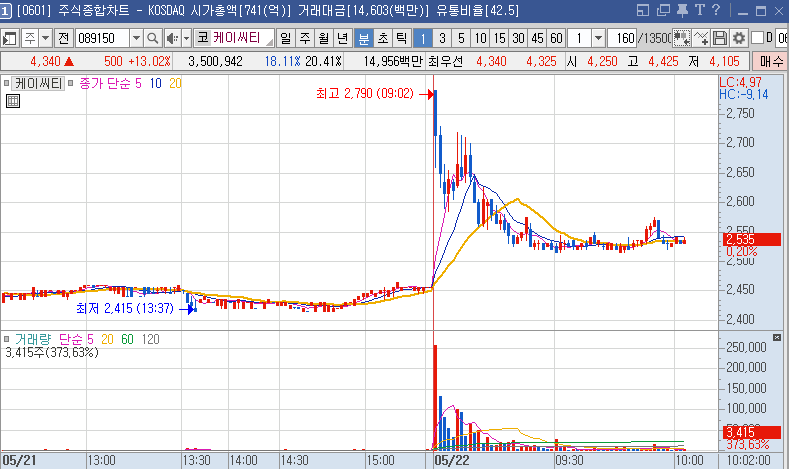Click the bar count field showing 160
Viewport: 789px width, 469px height.
pos(624,38)
